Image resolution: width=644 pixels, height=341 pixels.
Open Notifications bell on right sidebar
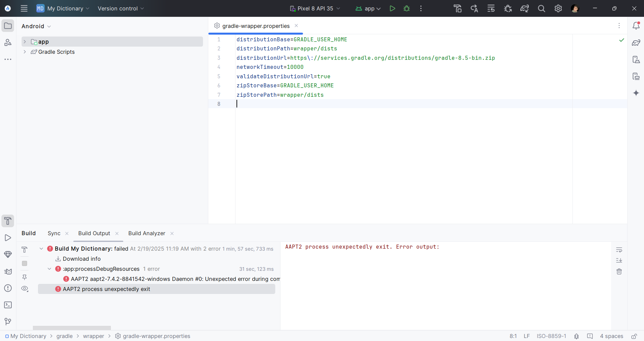click(636, 26)
